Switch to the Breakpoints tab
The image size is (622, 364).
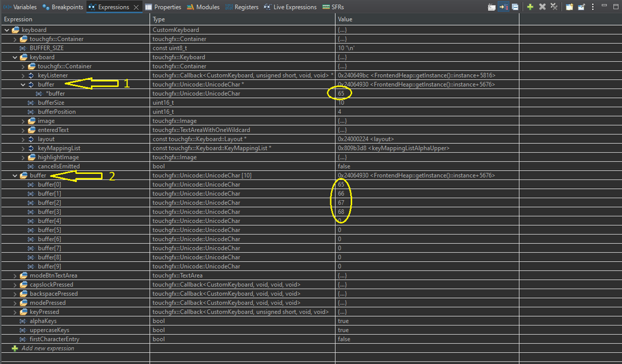click(x=63, y=7)
